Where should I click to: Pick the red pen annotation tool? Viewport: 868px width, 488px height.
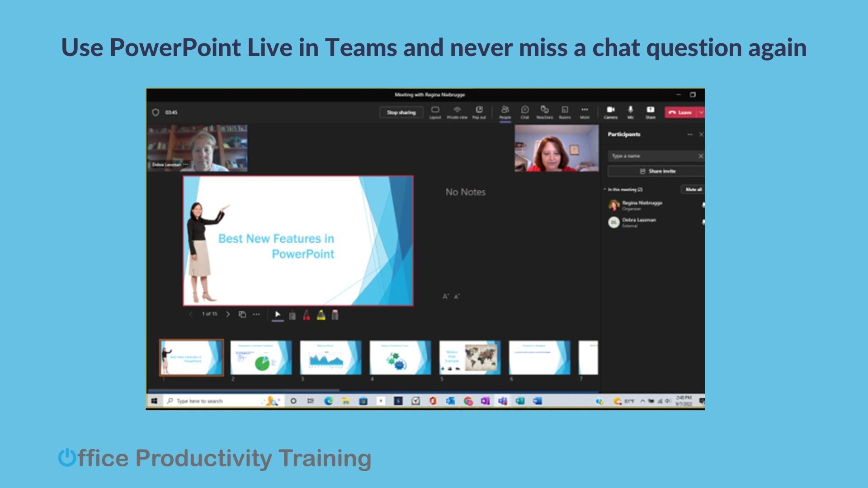(x=307, y=315)
